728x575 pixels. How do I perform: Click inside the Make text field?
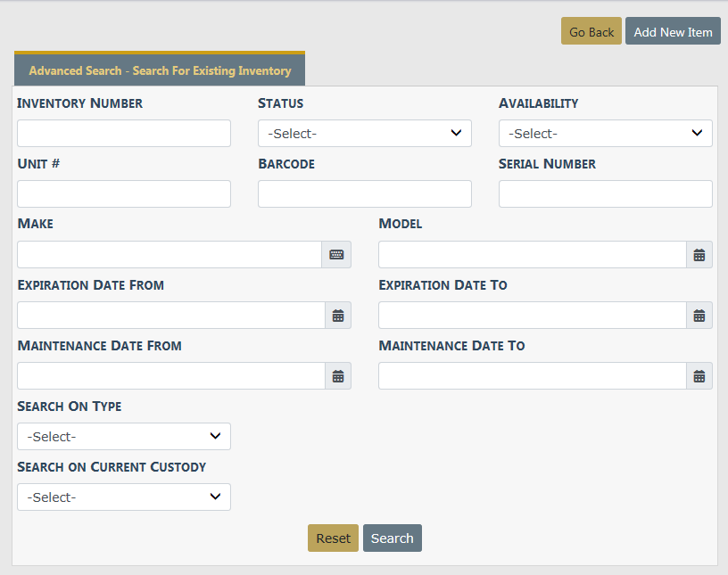point(170,255)
